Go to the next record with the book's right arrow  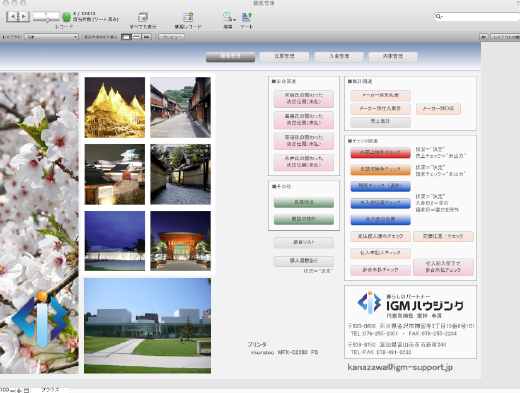coord(24,16)
